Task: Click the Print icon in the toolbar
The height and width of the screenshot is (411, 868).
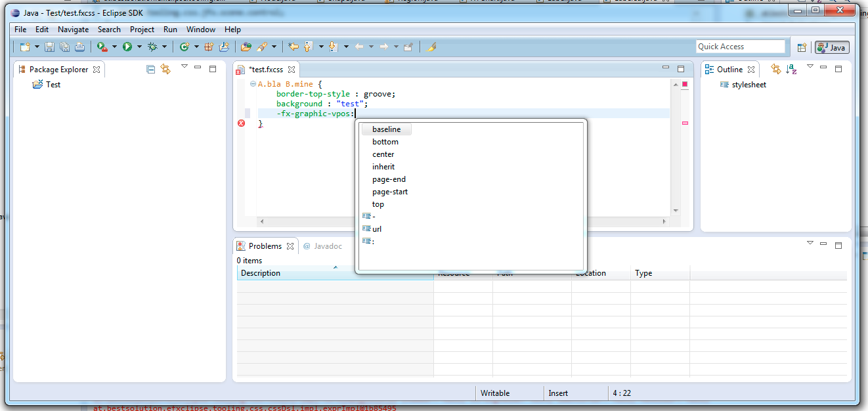Action: click(x=79, y=47)
